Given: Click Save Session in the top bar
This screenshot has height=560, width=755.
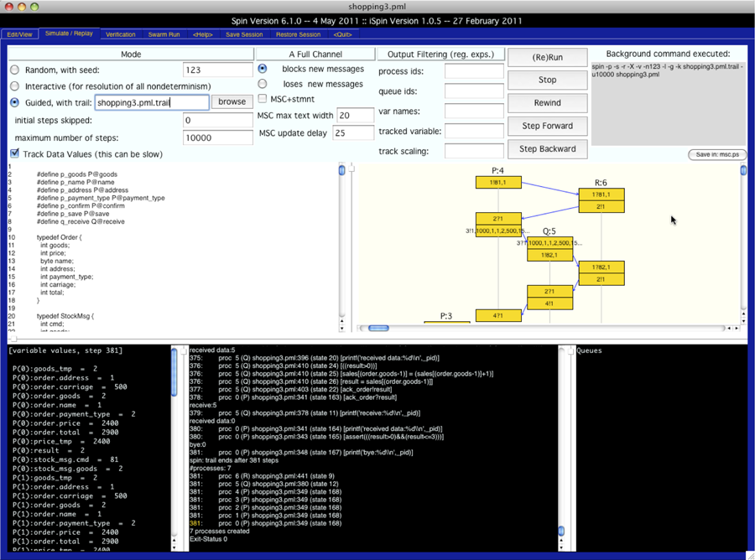Looking at the screenshot, I should coord(244,34).
